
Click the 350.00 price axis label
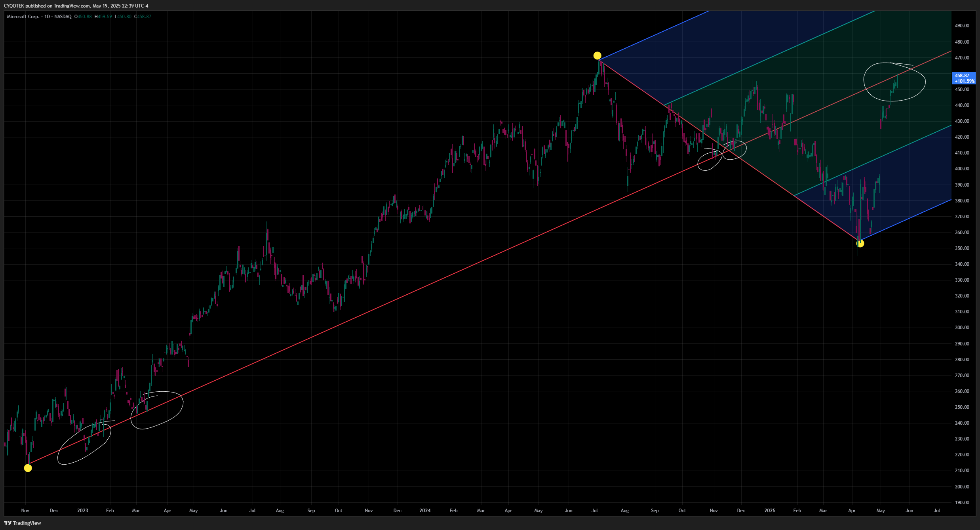(962, 248)
